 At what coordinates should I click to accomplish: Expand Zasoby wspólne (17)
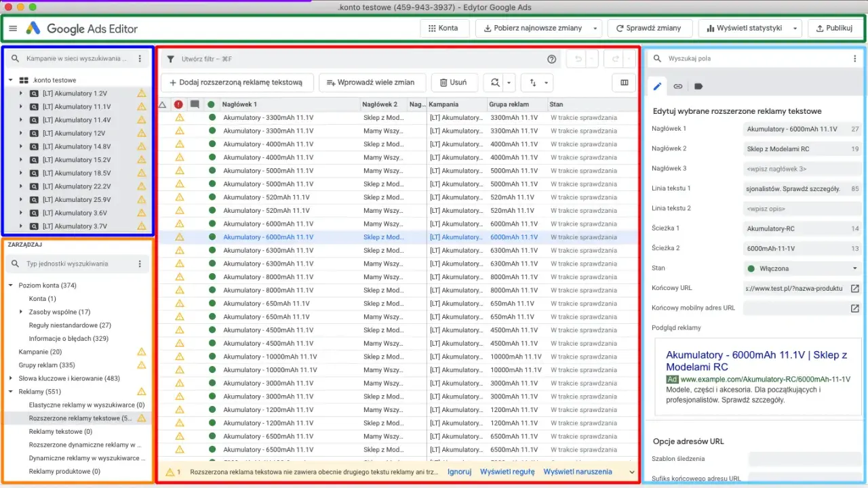coord(21,312)
